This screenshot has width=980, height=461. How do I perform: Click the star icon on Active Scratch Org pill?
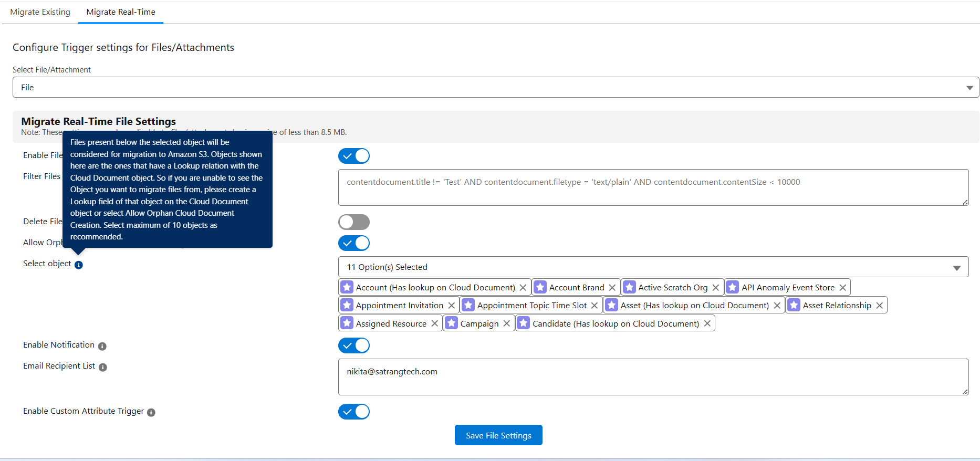(x=629, y=287)
